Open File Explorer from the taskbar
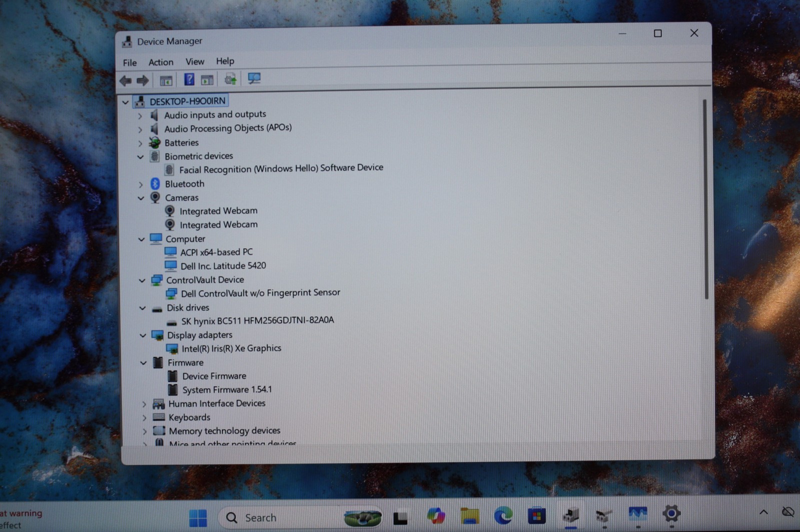This screenshot has width=800, height=532. pyautogui.click(x=470, y=515)
